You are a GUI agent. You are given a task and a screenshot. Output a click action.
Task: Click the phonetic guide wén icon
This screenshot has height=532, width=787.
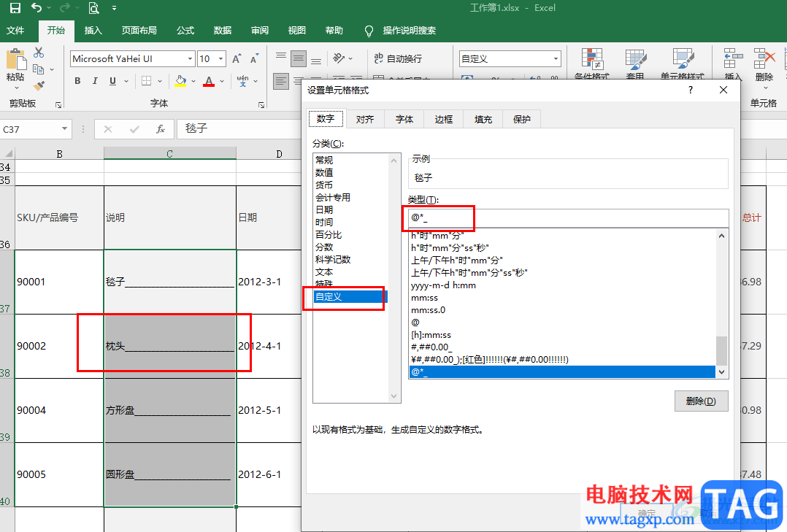pyautogui.click(x=242, y=81)
